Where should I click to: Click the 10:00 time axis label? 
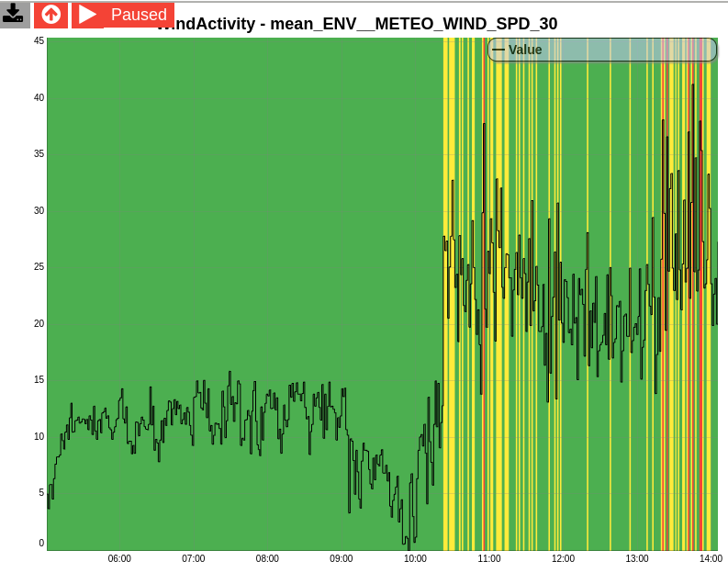415,558
